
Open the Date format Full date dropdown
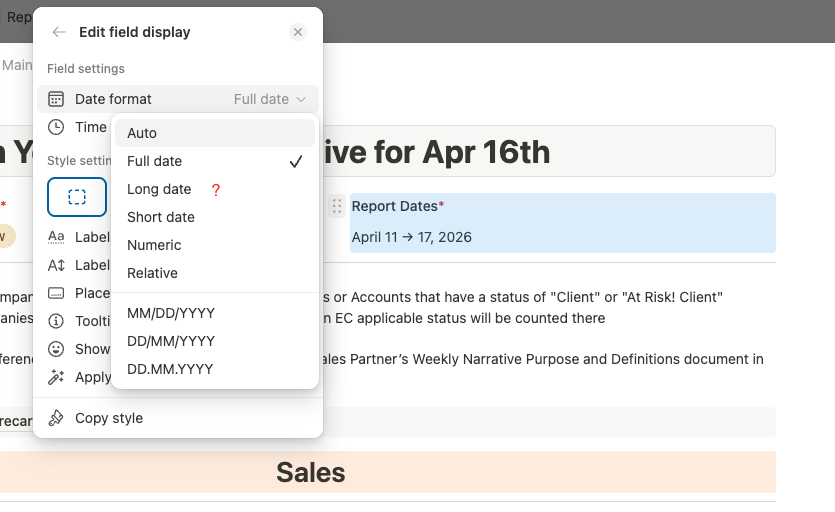(x=269, y=99)
